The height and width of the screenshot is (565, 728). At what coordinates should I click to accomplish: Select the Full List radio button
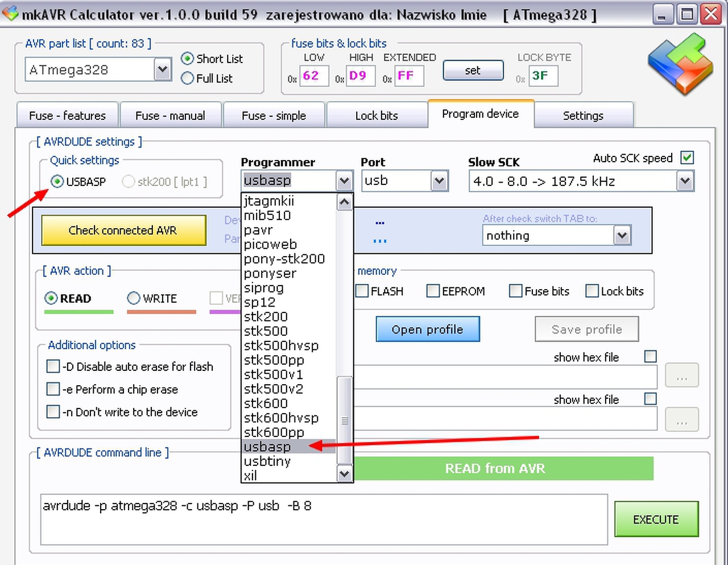click(187, 79)
